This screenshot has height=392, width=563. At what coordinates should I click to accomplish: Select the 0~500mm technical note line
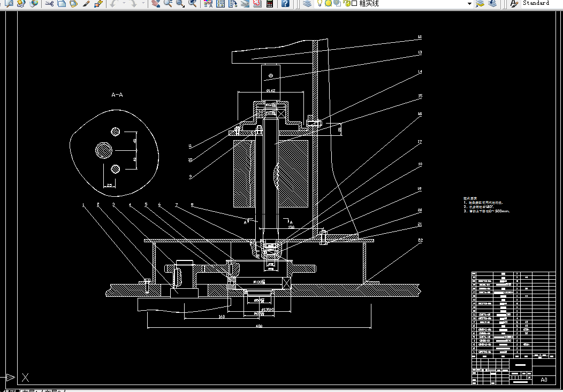(486, 211)
